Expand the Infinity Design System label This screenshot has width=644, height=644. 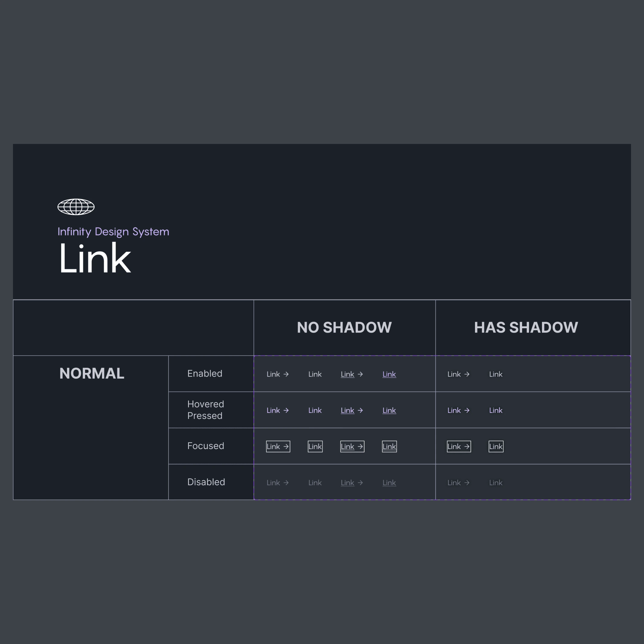(113, 231)
